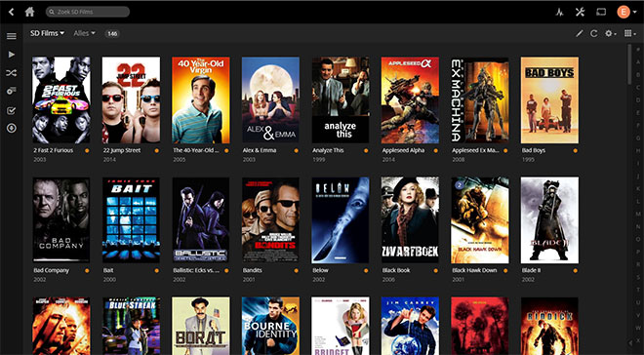Open the Bait poster
Screen dimensions: 644x355
point(131,220)
